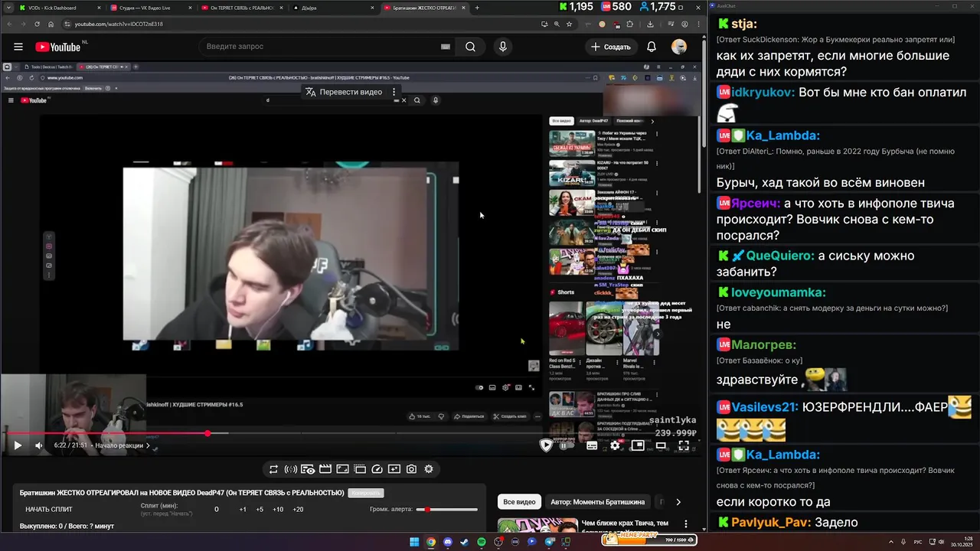Add +1 minute to split
The image size is (980, 551).
pos(243,509)
